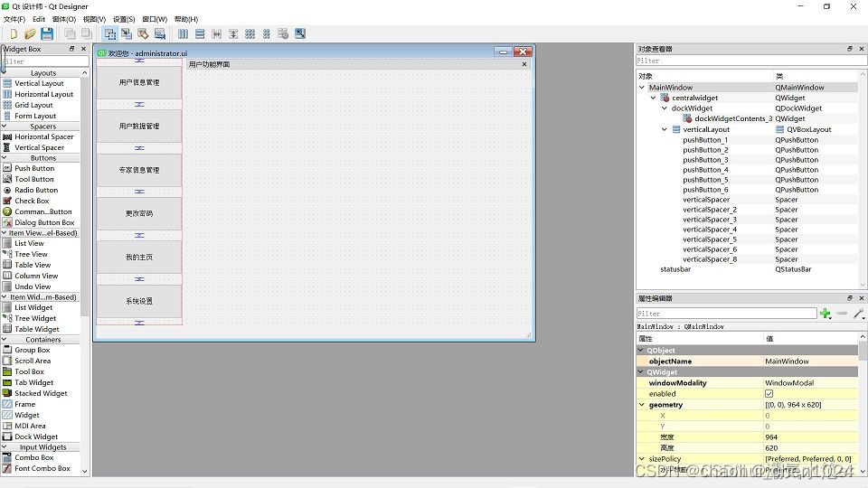Float the object inspector panel

(x=850, y=49)
